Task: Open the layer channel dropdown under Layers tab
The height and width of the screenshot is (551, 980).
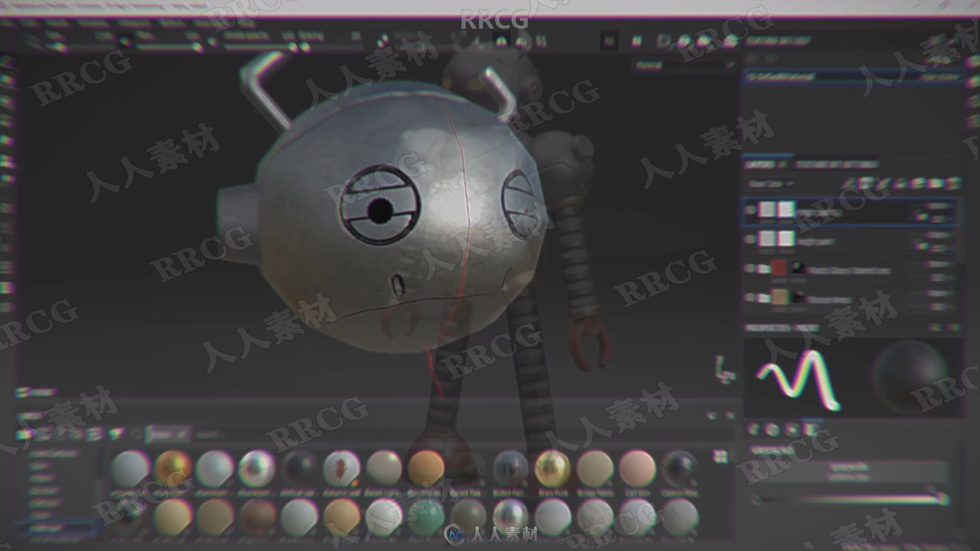Action: (x=770, y=183)
